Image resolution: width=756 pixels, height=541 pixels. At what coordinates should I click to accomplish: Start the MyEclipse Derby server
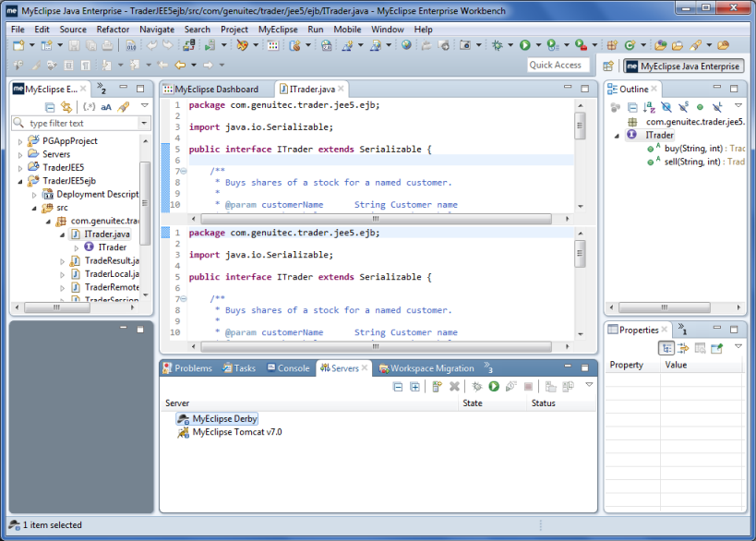(494, 388)
